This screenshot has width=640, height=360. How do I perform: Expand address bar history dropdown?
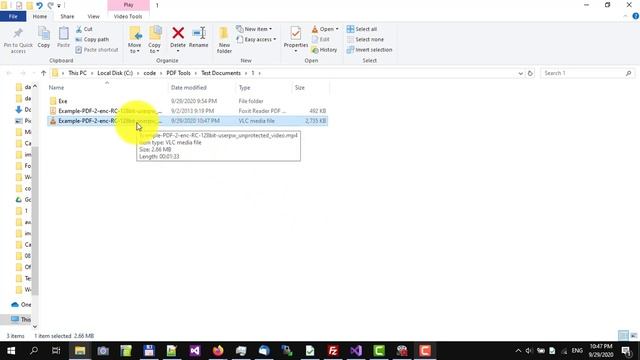tap(520, 73)
